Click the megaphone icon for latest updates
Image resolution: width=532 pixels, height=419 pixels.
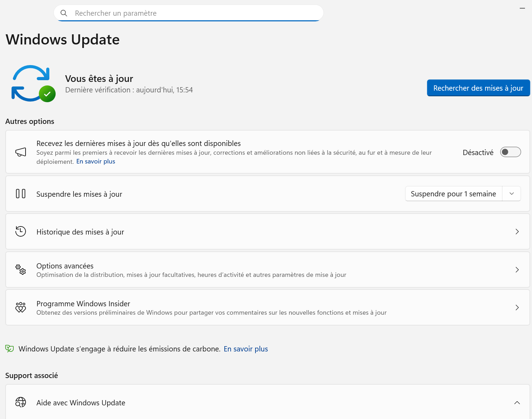tap(21, 152)
